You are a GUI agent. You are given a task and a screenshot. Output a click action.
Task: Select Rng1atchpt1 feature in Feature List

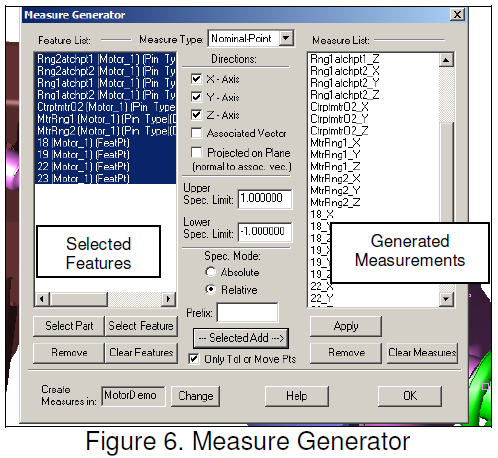[105, 83]
